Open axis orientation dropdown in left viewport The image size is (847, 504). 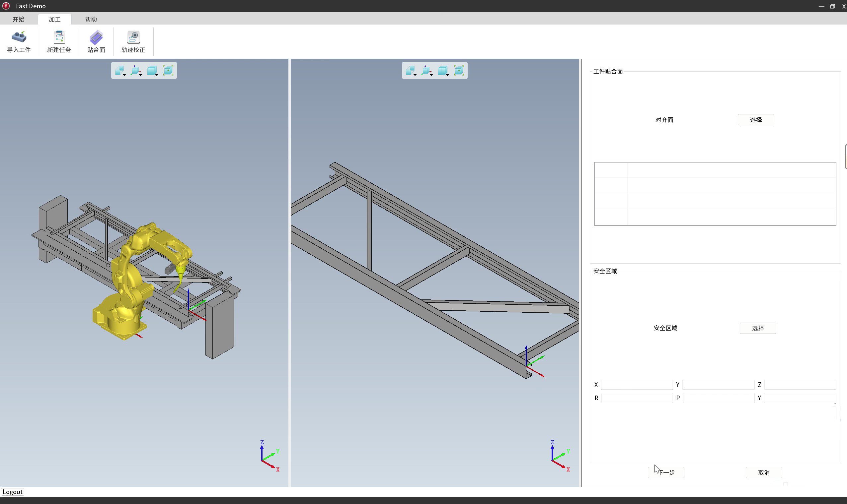136,71
